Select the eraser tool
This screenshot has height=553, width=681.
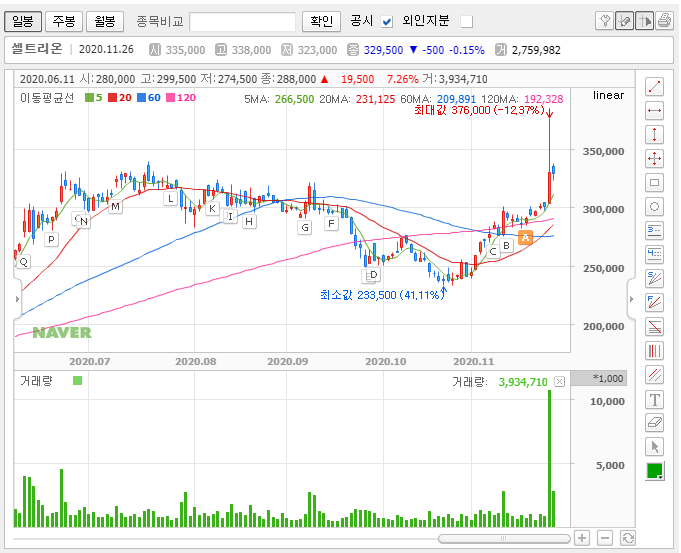pyautogui.click(x=655, y=423)
